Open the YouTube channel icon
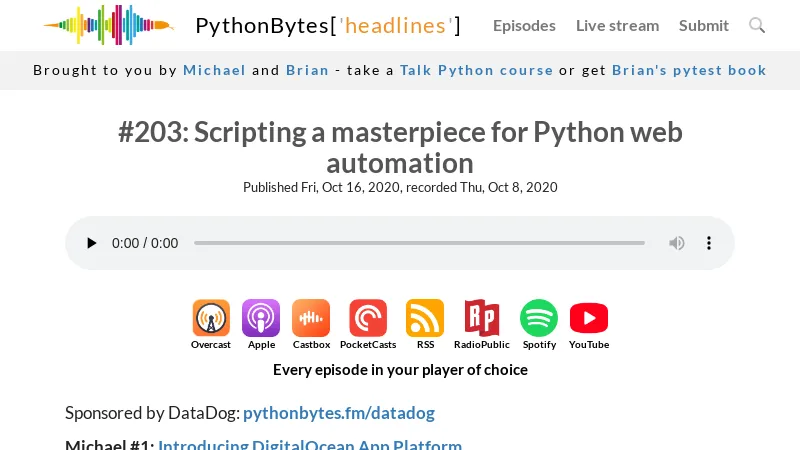The width and height of the screenshot is (800, 450). tap(589, 319)
